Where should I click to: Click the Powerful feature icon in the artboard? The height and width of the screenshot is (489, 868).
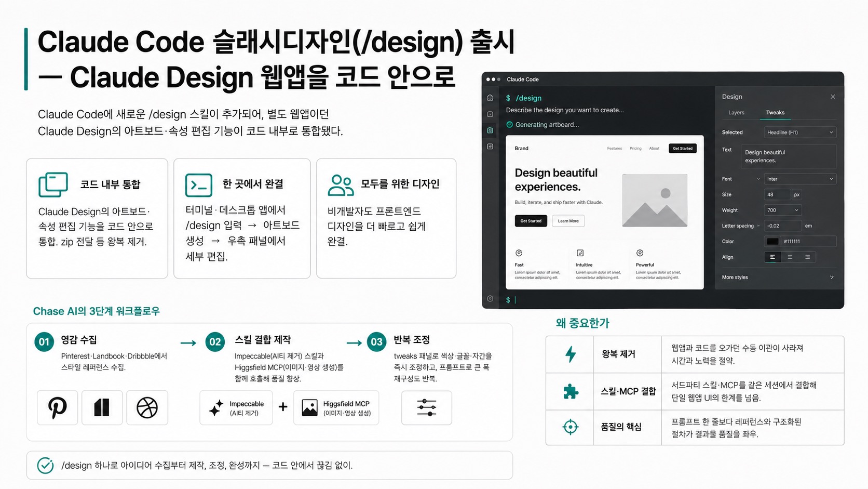pyautogui.click(x=640, y=253)
